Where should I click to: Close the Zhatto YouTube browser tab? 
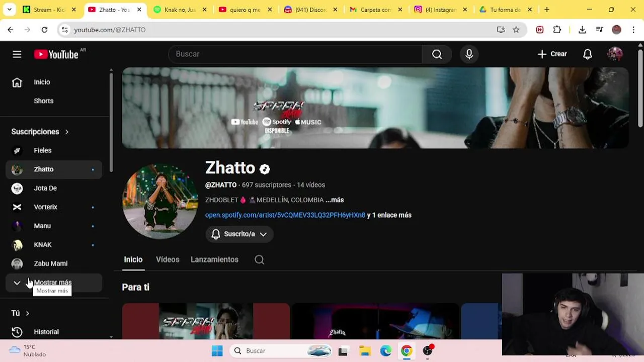pyautogui.click(x=139, y=10)
